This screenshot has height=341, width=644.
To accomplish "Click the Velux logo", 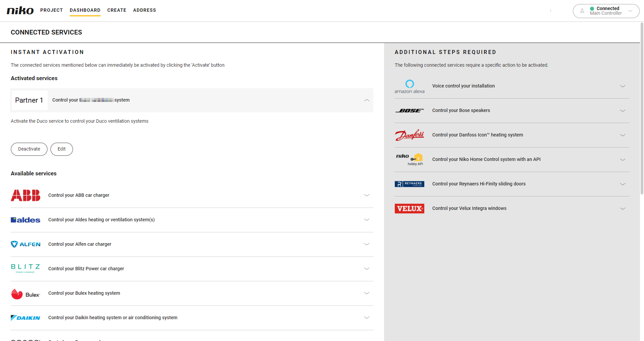I will [x=409, y=209].
